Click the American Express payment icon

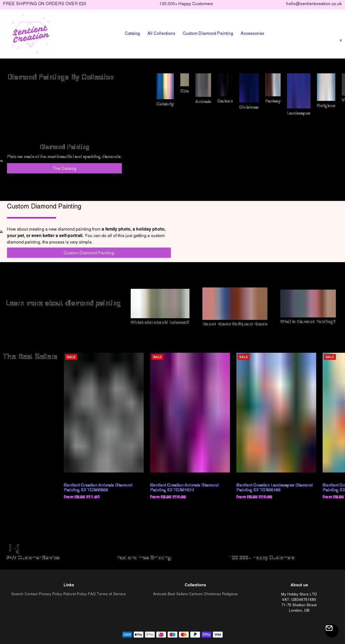pyautogui.click(x=127, y=634)
